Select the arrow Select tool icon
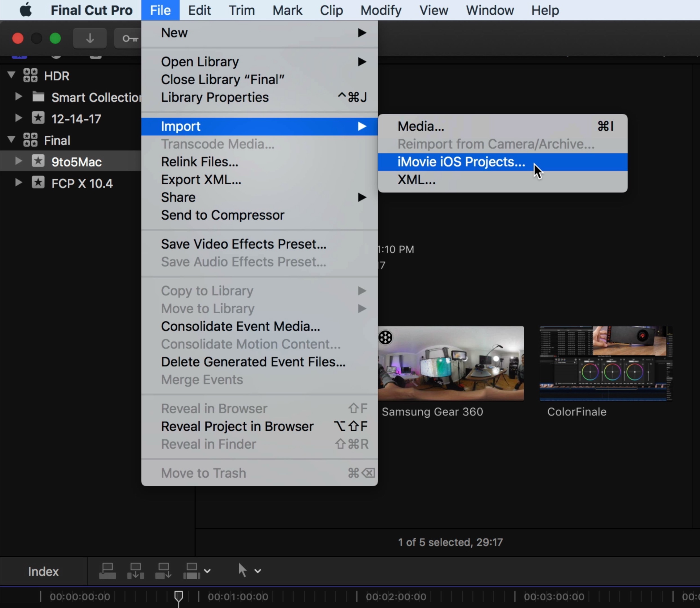The image size is (700, 608). (242, 570)
